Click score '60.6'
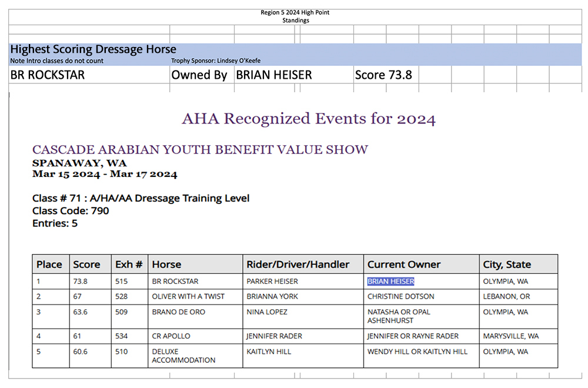Viewport: 588px width, 388px height. click(x=80, y=352)
